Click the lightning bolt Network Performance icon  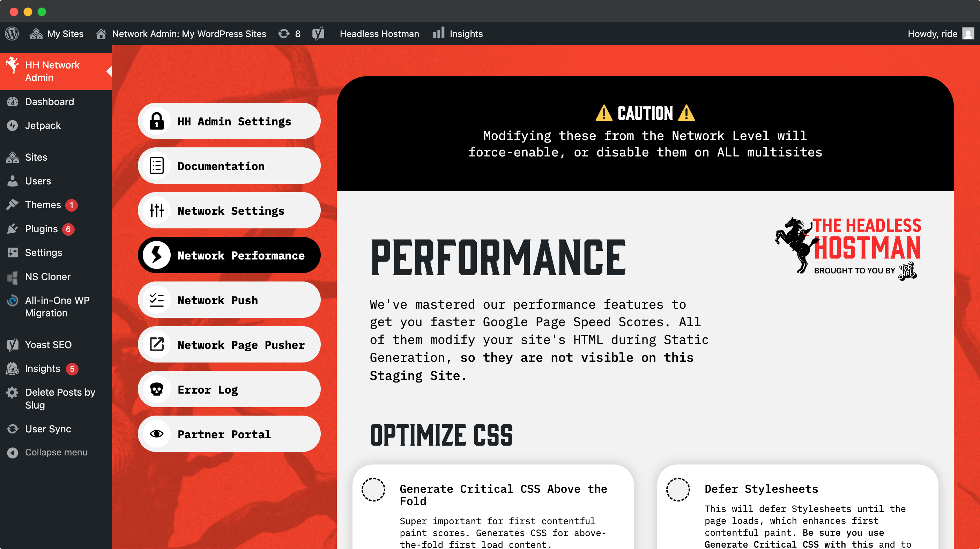156,255
